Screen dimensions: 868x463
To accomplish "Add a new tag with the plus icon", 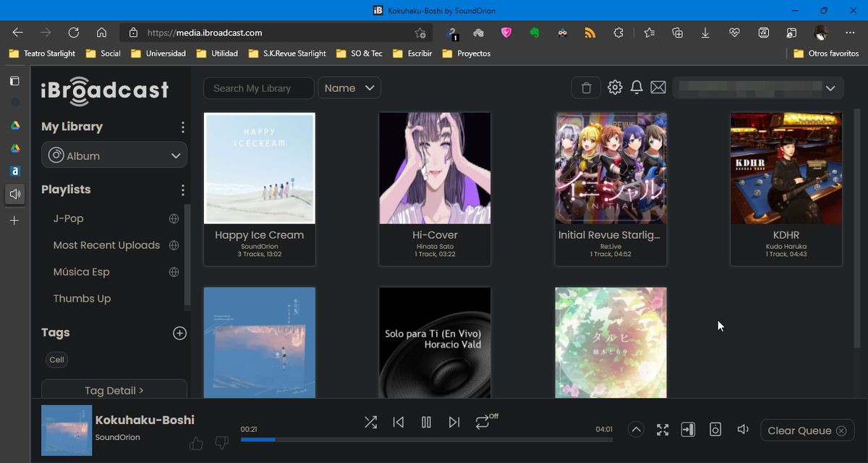I will click(x=179, y=333).
